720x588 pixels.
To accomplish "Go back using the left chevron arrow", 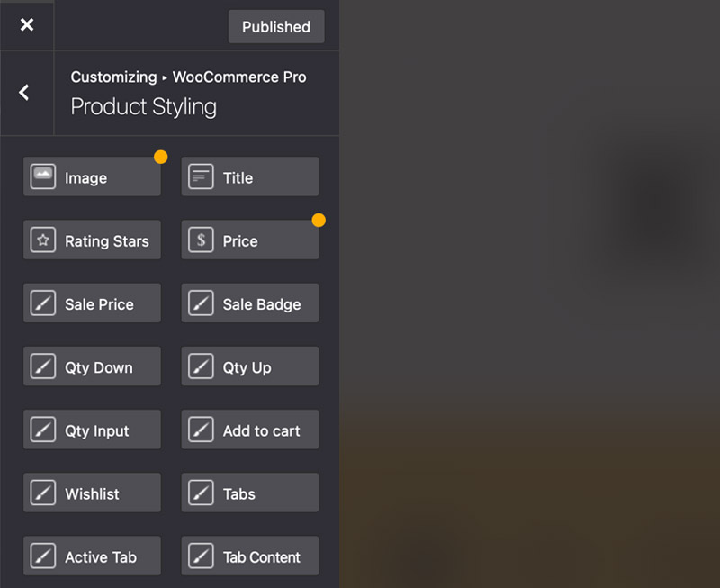I will [24, 93].
